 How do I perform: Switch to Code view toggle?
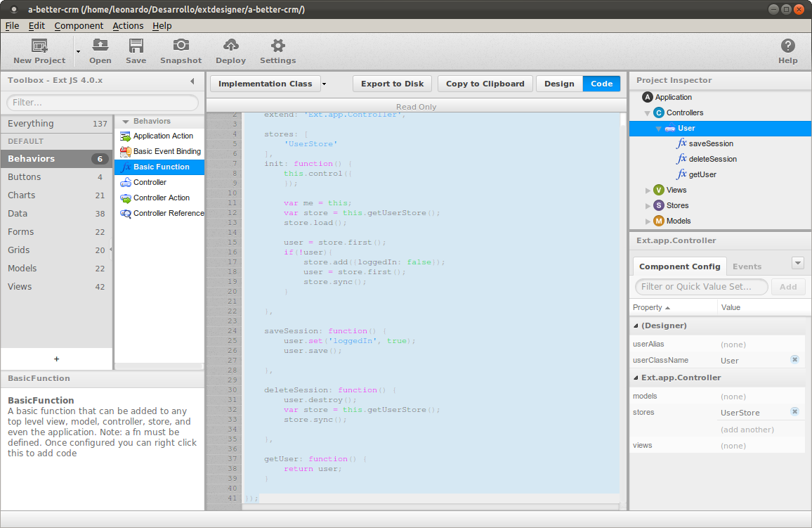[602, 84]
